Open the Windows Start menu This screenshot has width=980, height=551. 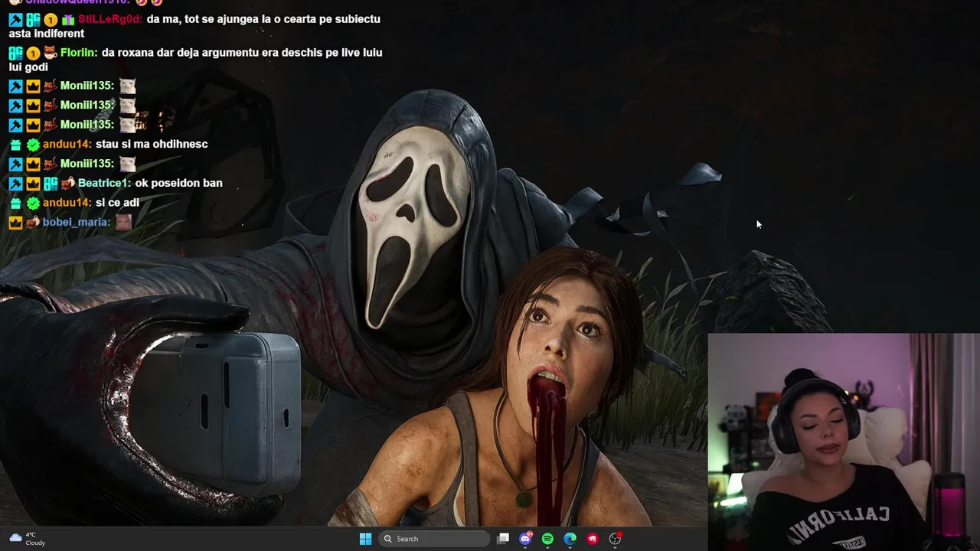click(x=365, y=539)
